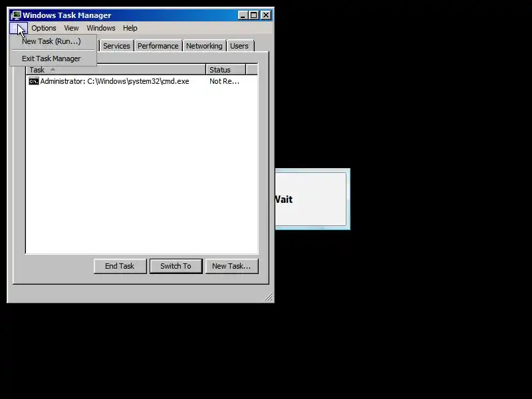The image size is (532, 399).
Task: Switch to the Performance tab
Action: click(x=158, y=46)
